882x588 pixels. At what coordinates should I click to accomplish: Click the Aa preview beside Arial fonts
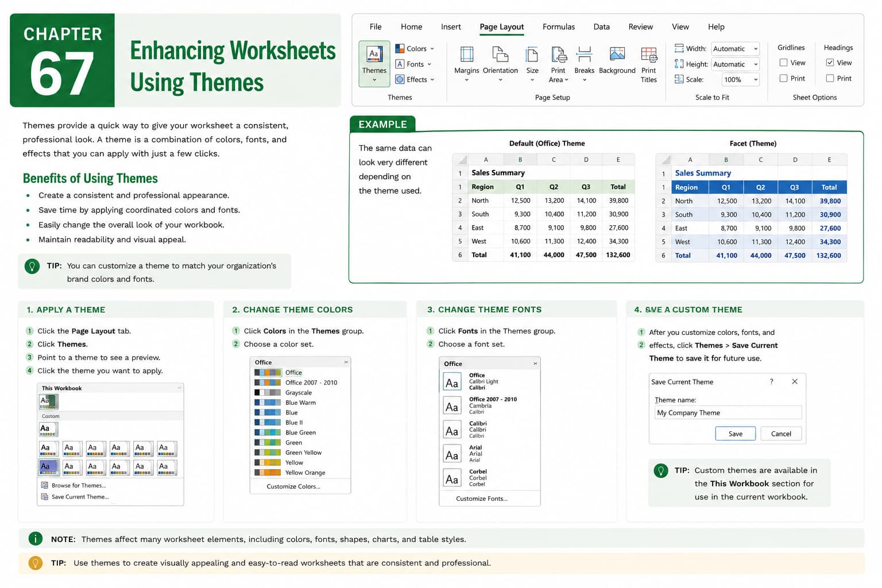point(452,454)
